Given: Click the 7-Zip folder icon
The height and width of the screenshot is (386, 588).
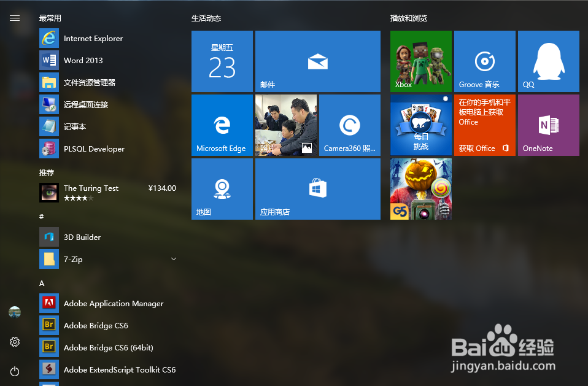Looking at the screenshot, I should (49, 259).
